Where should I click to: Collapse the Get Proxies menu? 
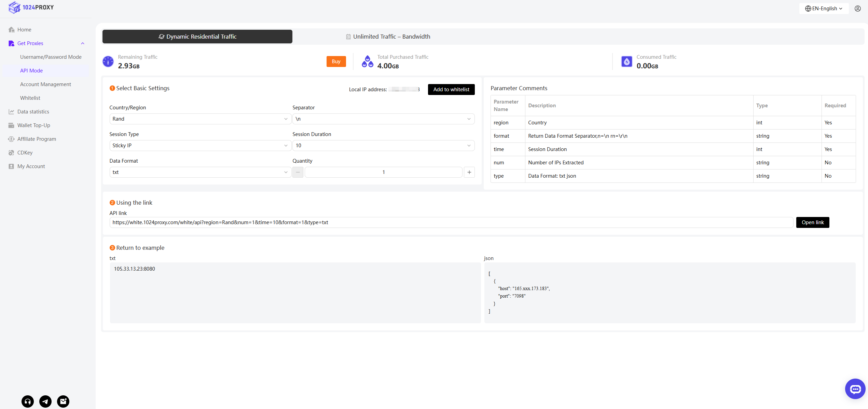pyautogui.click(x=82, y=43)
